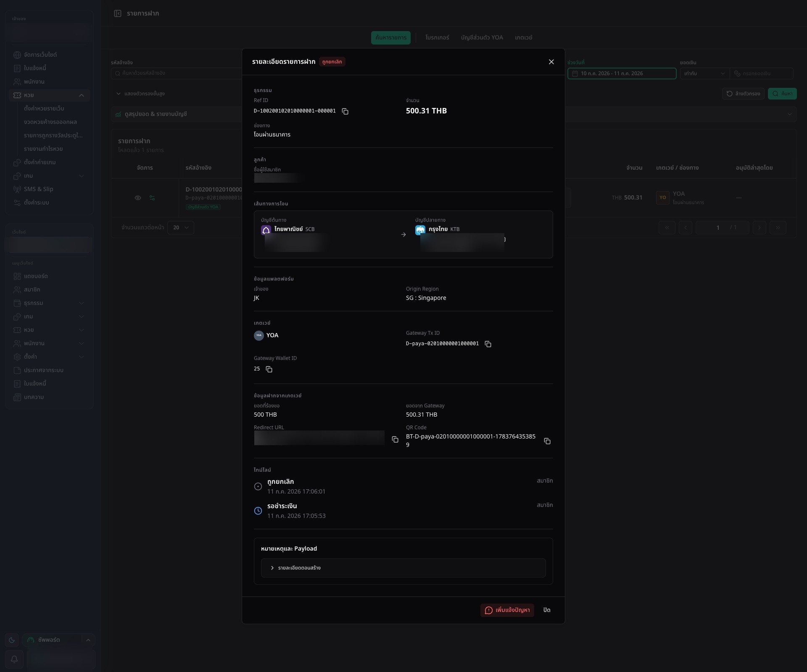Switch to โบรกเกอร์ tab
Screen dimensions: 807x672
coord(437,37)
